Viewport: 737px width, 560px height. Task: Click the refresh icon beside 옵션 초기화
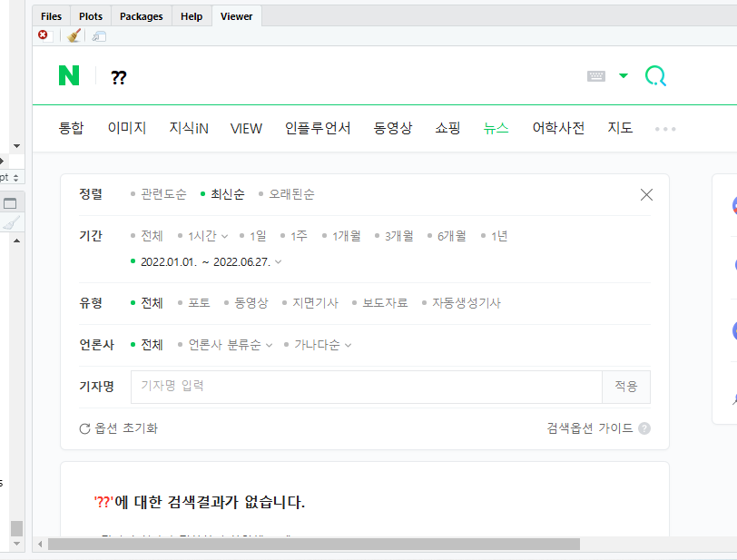tap(84, 428)
